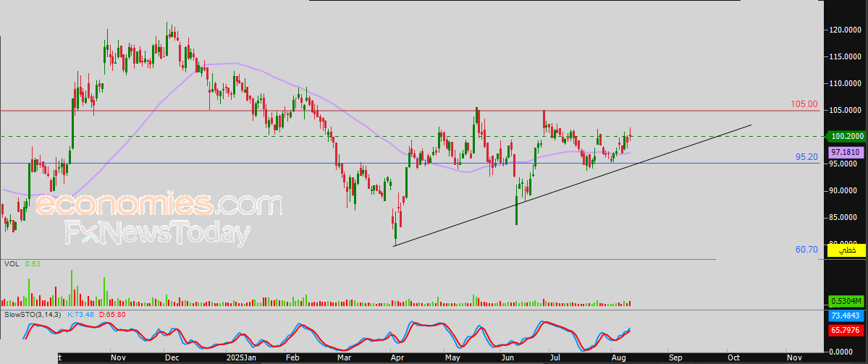Click the red 65.7976 stochastic tag
This screenshot has height=364, width=868.
(x=846, y=330)
